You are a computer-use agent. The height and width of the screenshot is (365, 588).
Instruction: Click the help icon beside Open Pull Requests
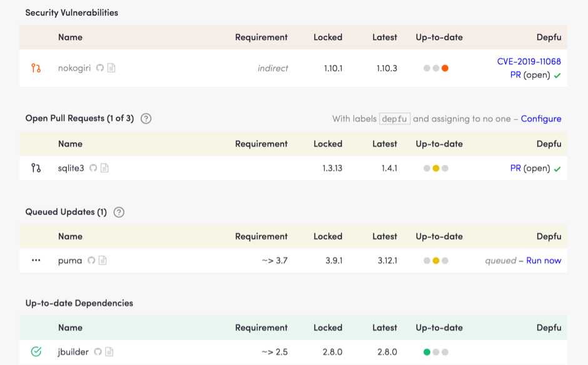tap(146, 119)
